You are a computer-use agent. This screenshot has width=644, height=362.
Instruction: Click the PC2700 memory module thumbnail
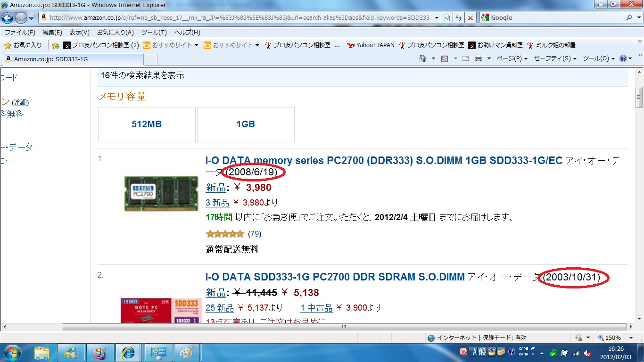pos(161,193)
